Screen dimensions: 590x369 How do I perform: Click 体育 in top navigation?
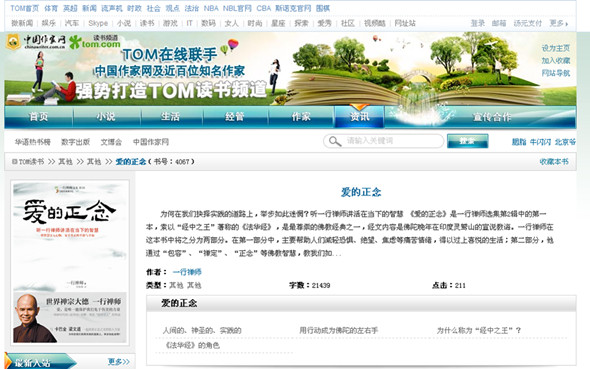[x=51, y=8]
